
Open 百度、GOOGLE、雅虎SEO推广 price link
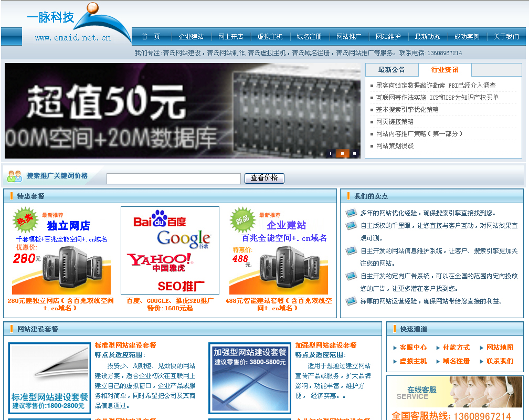click(x=170, y=304)
